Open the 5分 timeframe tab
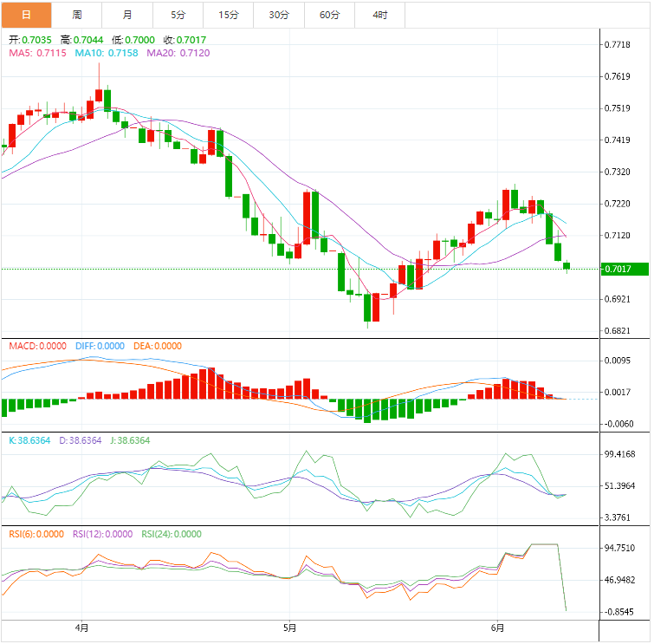Screen dimensions: 654x644 [178, 15]
